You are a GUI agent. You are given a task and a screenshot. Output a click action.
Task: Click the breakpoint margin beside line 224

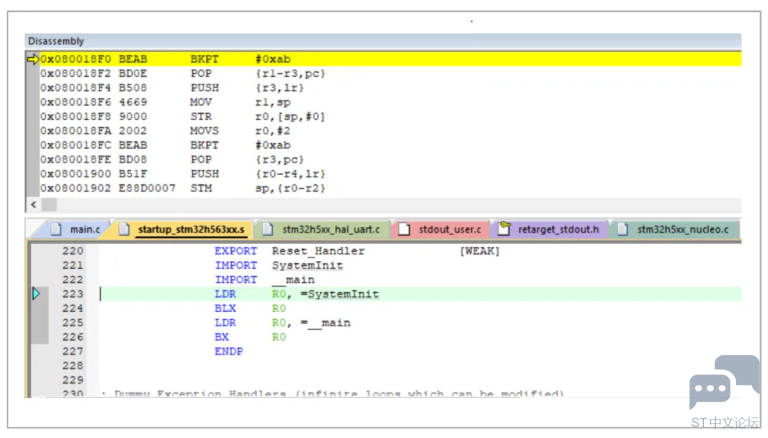tap(38, 309)
